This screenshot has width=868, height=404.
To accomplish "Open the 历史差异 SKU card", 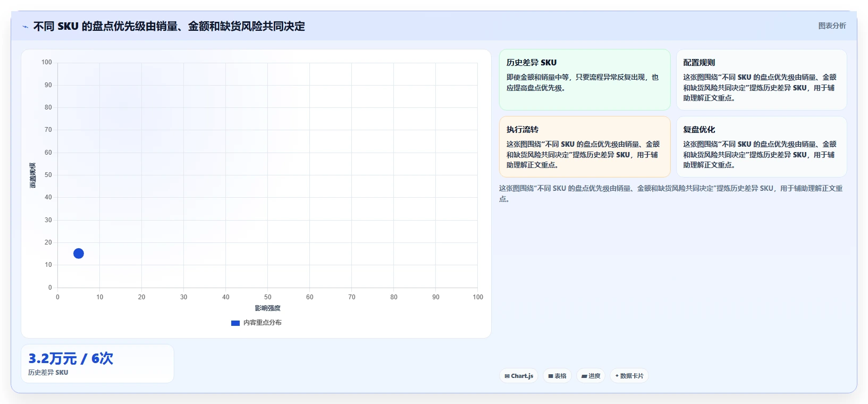I will (x=585, y=80).
